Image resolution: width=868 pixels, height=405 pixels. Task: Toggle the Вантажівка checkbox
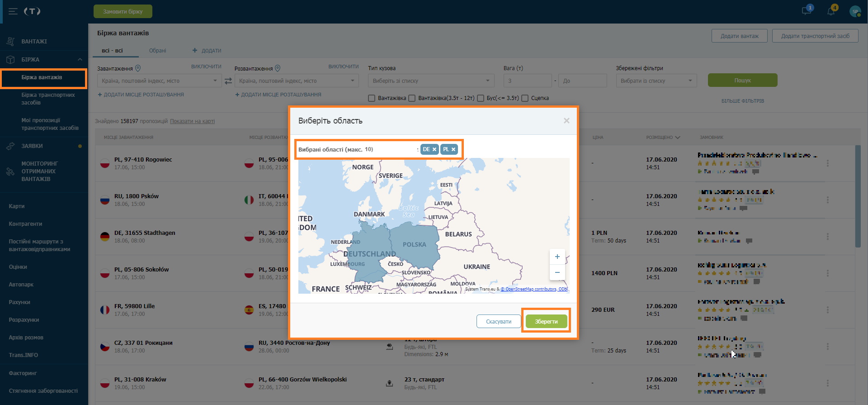[372, 98]
